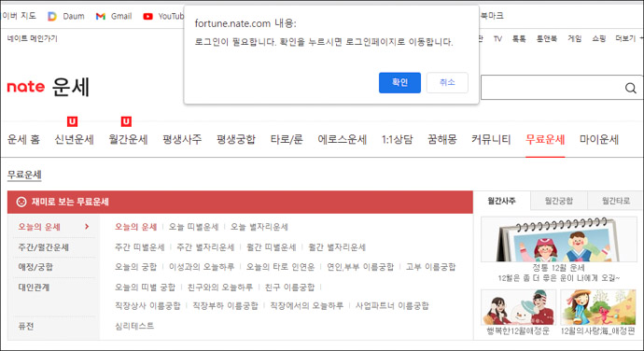Open the 직장에서의 오늘하루 link

[306, 306]
